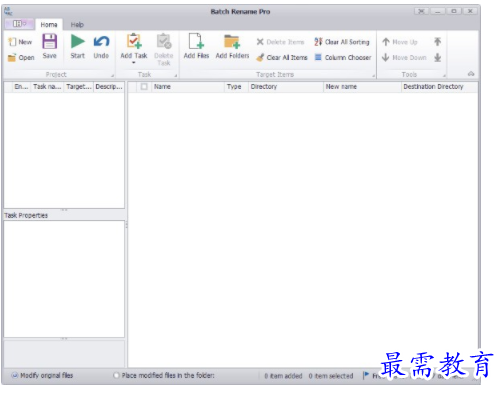
Task: Sort by the Type column header
Action: 236,87
